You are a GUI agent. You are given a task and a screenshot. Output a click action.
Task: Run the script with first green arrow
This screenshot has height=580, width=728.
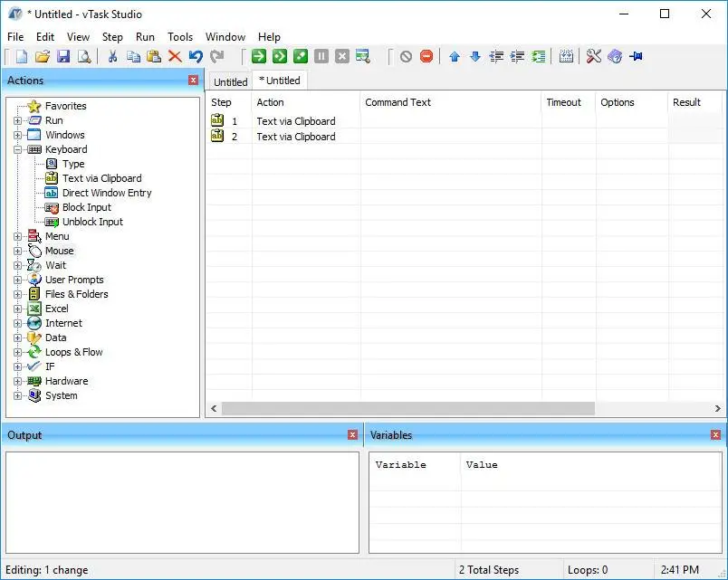point(259,57)
